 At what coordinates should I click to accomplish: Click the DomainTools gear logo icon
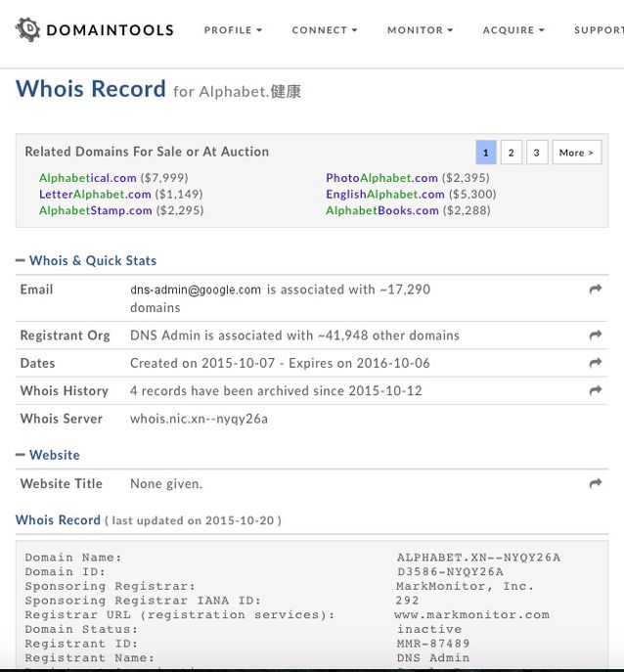pos(28,29)
